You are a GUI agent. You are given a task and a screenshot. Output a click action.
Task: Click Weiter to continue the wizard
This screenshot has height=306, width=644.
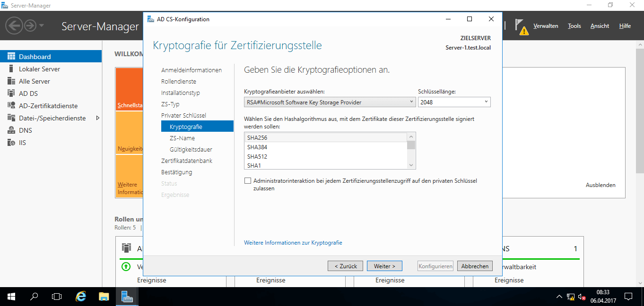384,266
